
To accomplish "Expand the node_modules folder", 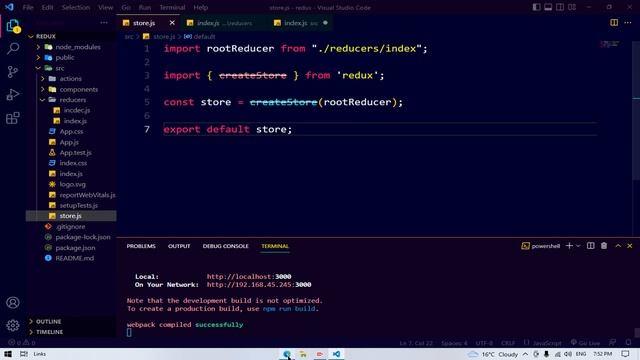I will (38, 47).
